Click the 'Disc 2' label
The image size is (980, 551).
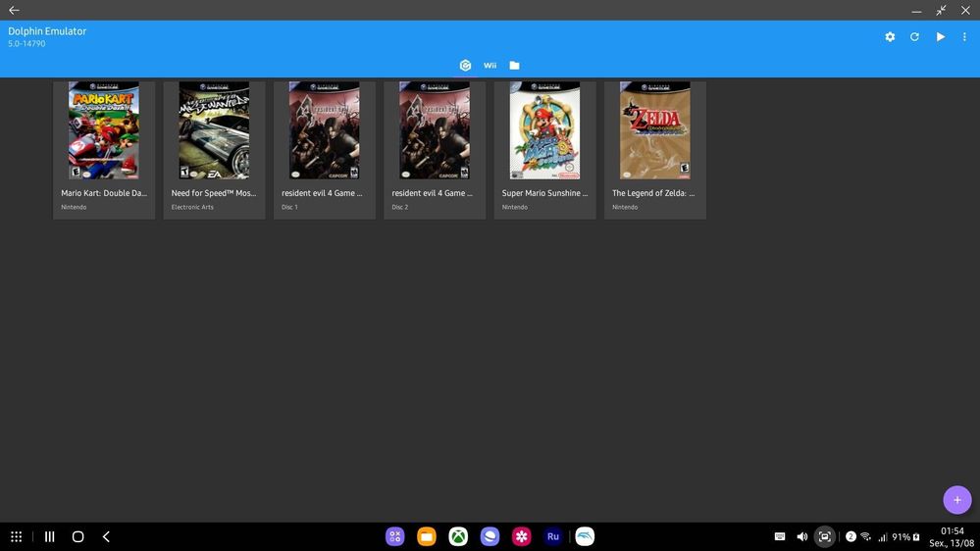400,207
